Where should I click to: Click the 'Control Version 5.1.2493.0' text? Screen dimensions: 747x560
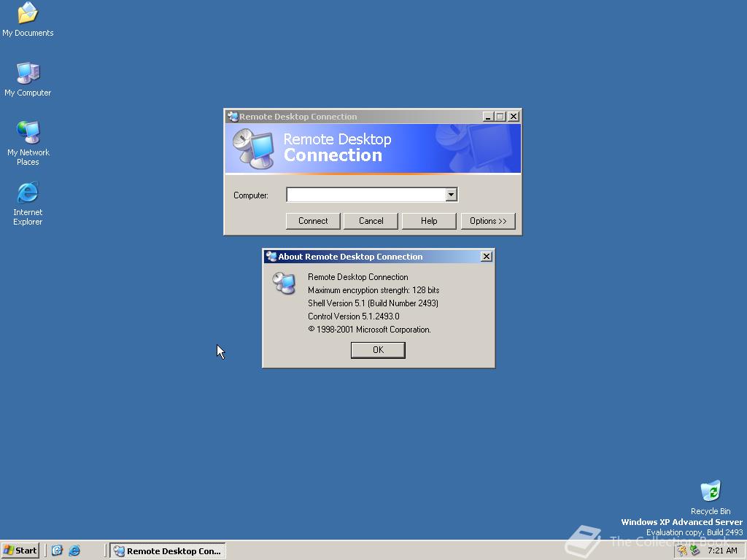(354, 316)
